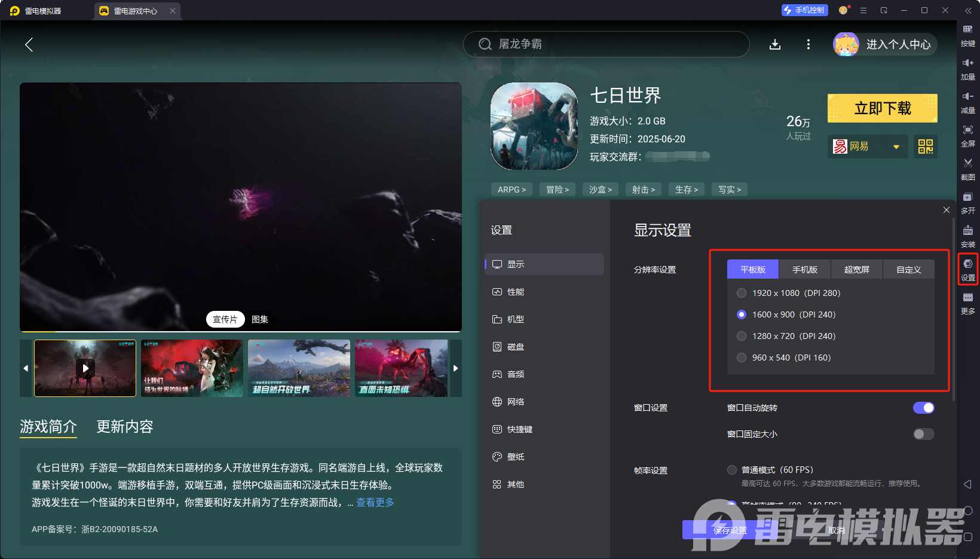980x559 pixels.
Task: Click the fullscreen (全屏) sidebar icon
Action: coord(967,130)
